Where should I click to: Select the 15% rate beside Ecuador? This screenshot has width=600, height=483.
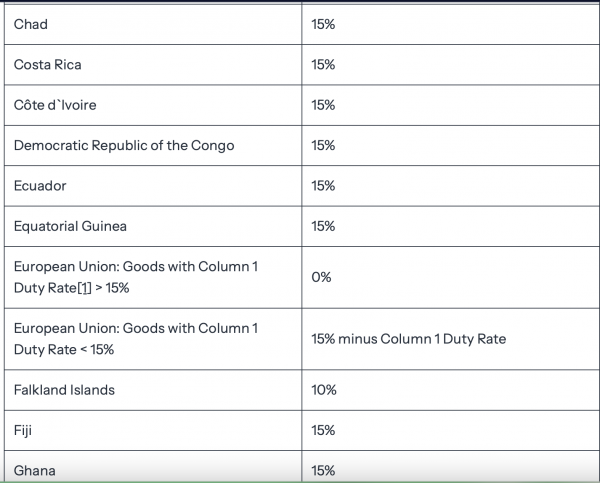[323, 186]
